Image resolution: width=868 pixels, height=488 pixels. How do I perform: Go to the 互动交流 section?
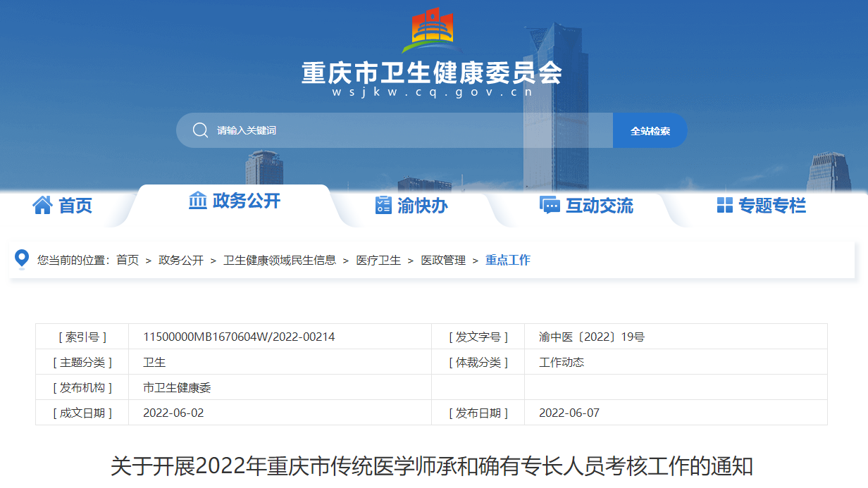pos(599,206)
